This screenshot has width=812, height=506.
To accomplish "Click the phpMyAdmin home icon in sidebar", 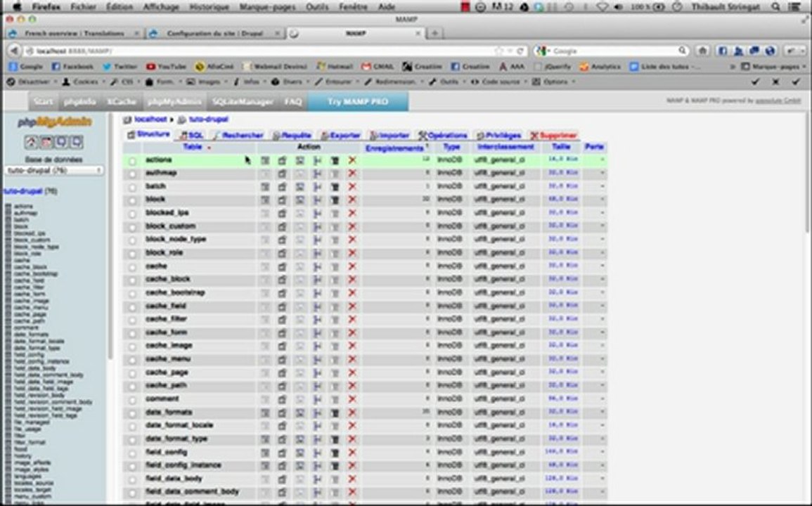I will click(31, 142).
